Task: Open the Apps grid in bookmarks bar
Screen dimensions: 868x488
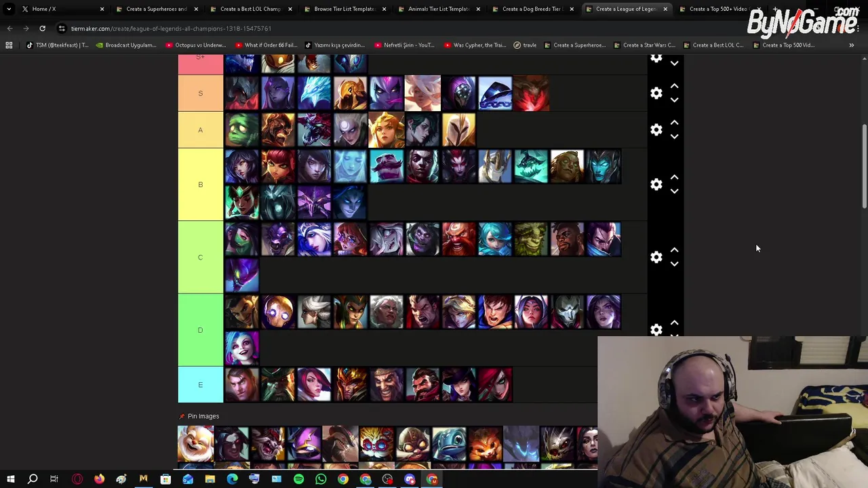Action: tap(9, 45)
